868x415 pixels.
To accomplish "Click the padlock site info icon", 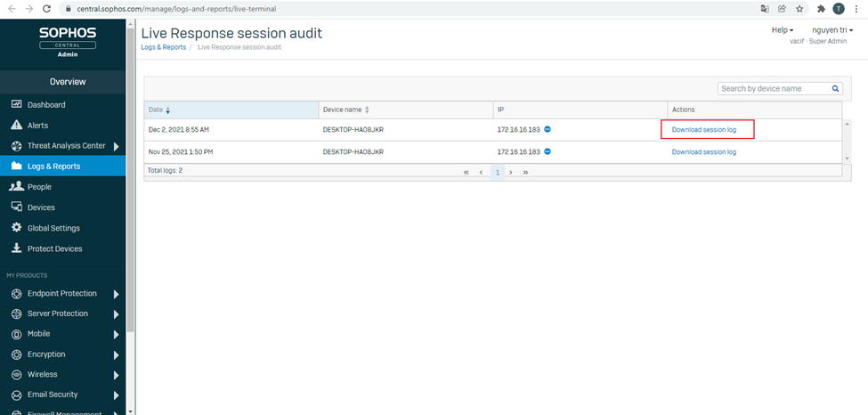I will tap(69, 9).
